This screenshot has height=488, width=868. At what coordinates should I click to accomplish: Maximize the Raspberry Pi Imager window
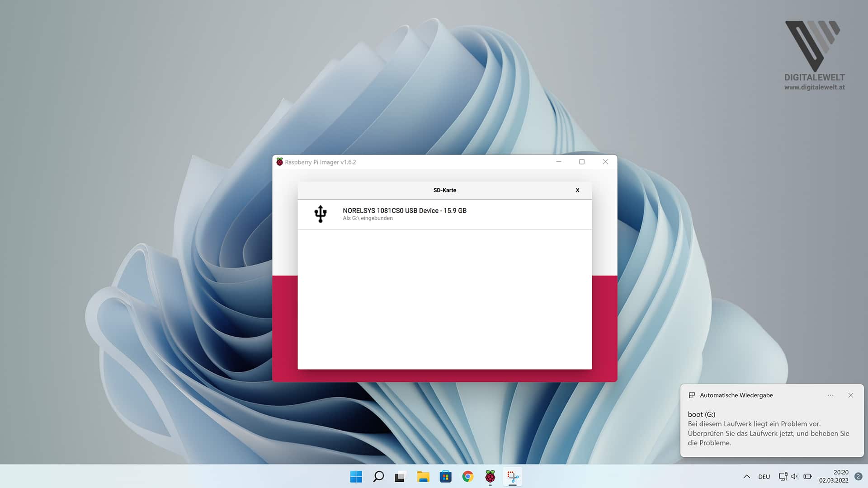pos(582,162)
